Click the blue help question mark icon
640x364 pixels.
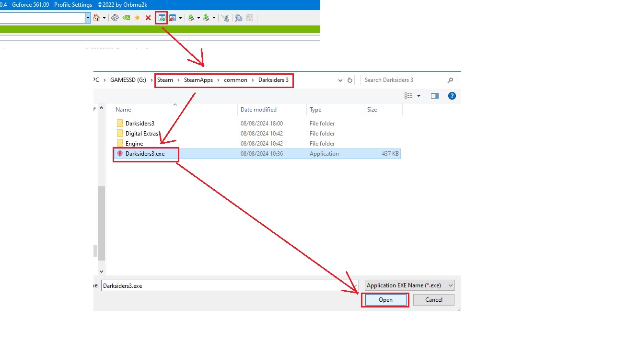[x=452, y=96]
